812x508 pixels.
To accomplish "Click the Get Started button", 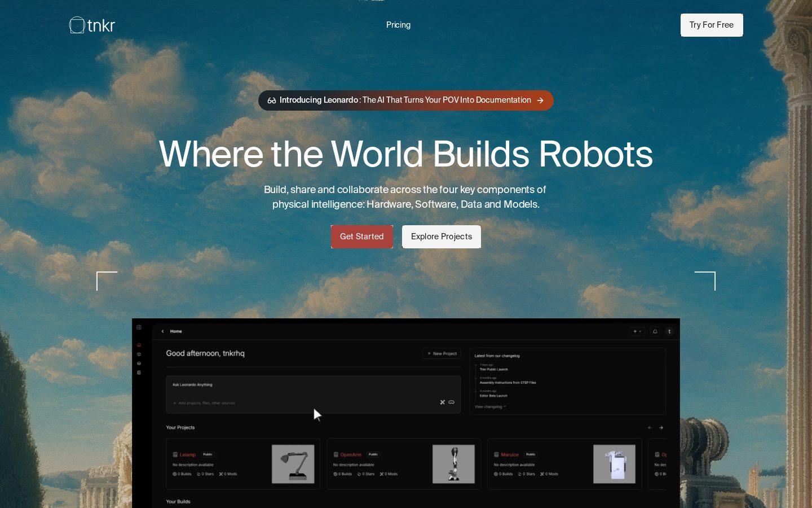I will point(362,237).
